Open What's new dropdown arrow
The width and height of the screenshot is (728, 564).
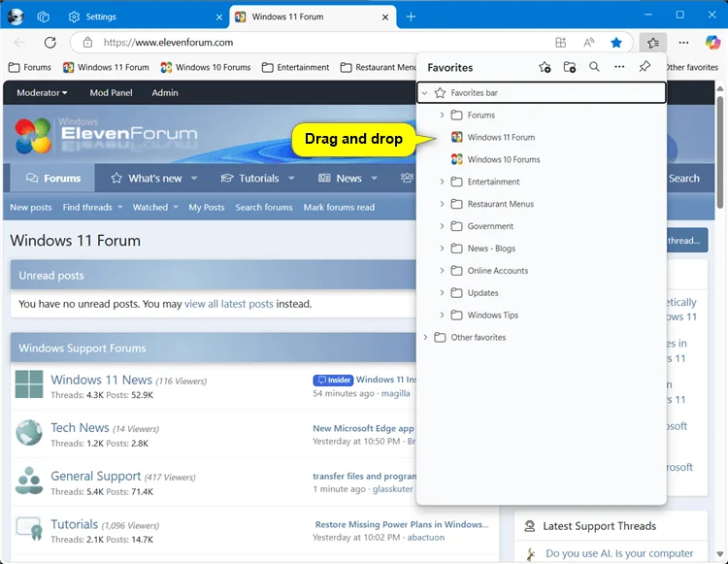194,179
